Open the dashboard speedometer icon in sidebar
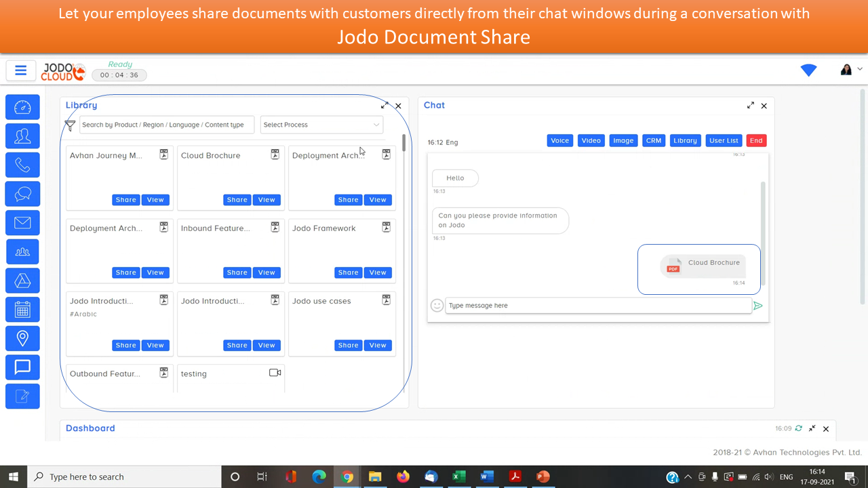868x488 pixels. click(x=22, y=108)
